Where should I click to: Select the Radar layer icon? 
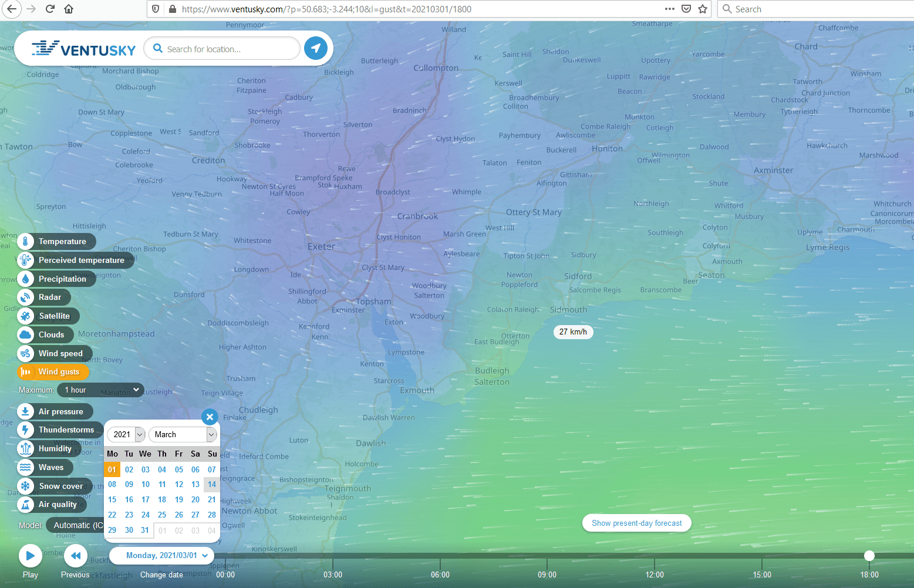pos(25,298)
